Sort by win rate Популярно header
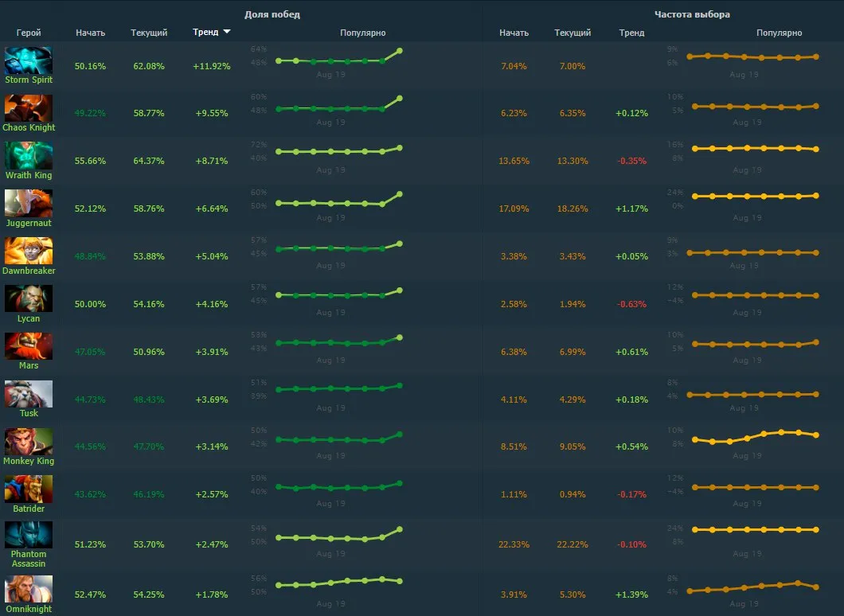 point(363,33)
